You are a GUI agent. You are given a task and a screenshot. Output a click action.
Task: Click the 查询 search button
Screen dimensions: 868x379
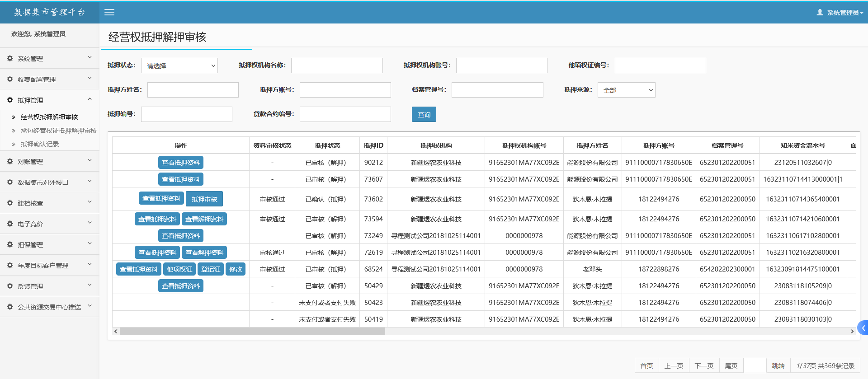click(424, 114)
